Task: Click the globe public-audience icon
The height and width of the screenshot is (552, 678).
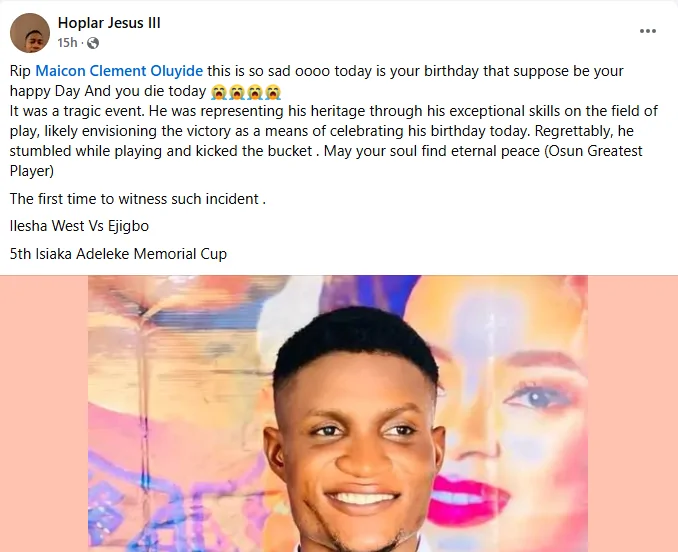Action: 93,43
